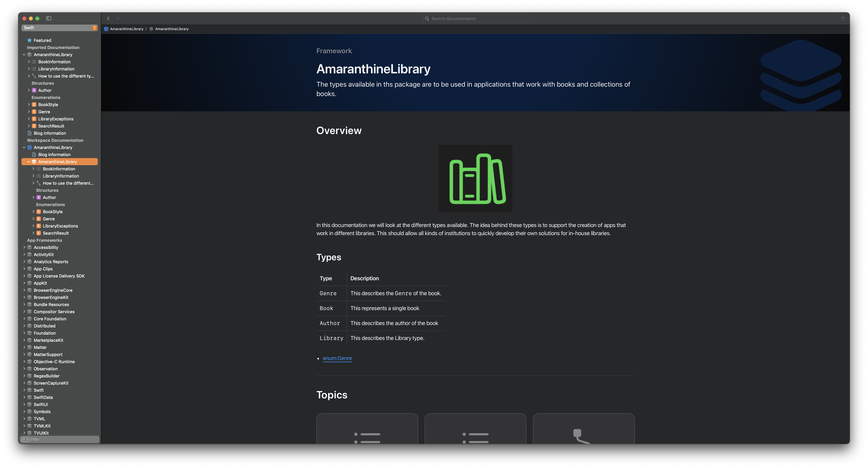Type in the Search documentation field
This screenshot has width=868, height=468.
pos(475,19)
